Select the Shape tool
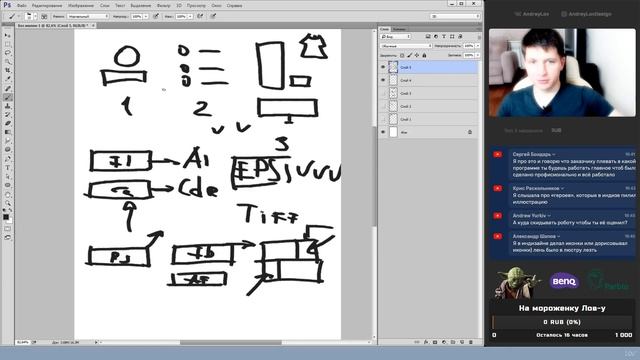The height and width of the screenshot is (360, 640). pos(7,185)
